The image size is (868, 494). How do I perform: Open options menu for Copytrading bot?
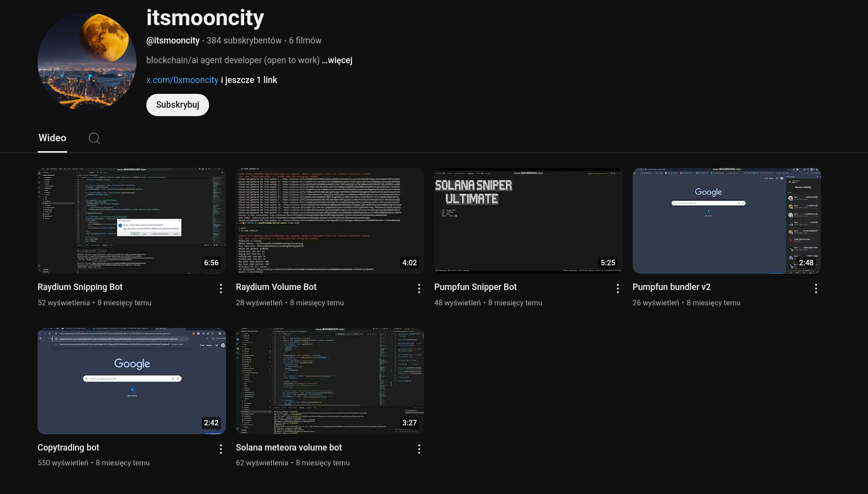point(221,449)
